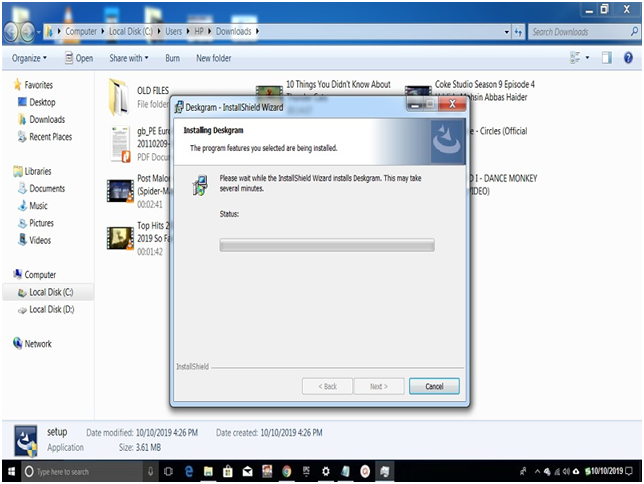Image resolution: width=644 pixels, height=484 pixels.
Task: Open the Documents library
Action: click(x=47, y=189)
